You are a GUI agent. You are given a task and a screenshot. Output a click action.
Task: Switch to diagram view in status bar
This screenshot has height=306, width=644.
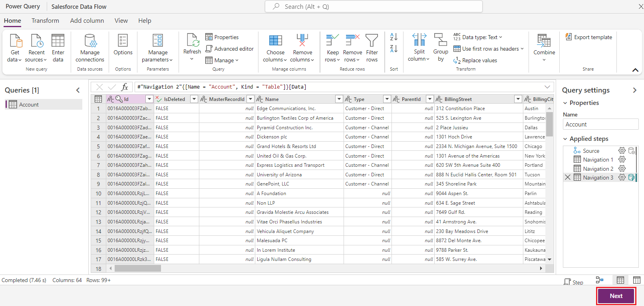tap(599, 280)
